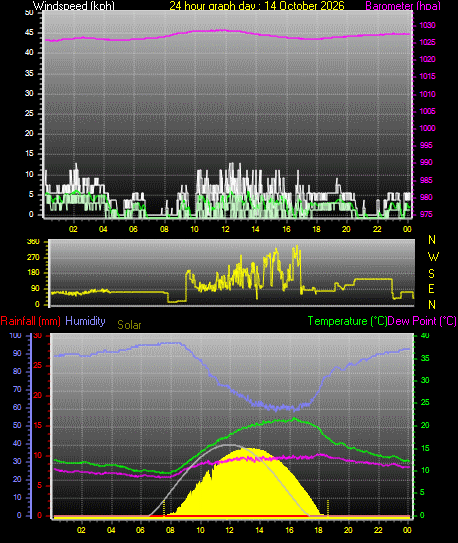Click the 975 barometer axis value
This screenshot has width=458, height=543.
pyautogui.click(x=426, y=214)
